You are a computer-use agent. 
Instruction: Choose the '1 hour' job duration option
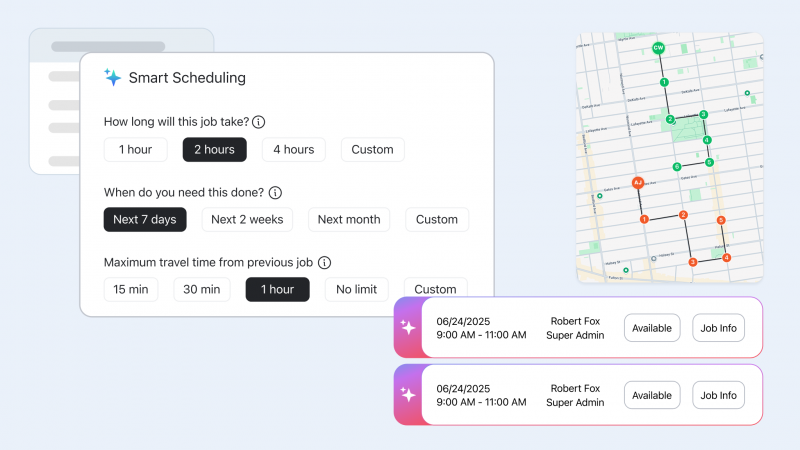(135, 150)
